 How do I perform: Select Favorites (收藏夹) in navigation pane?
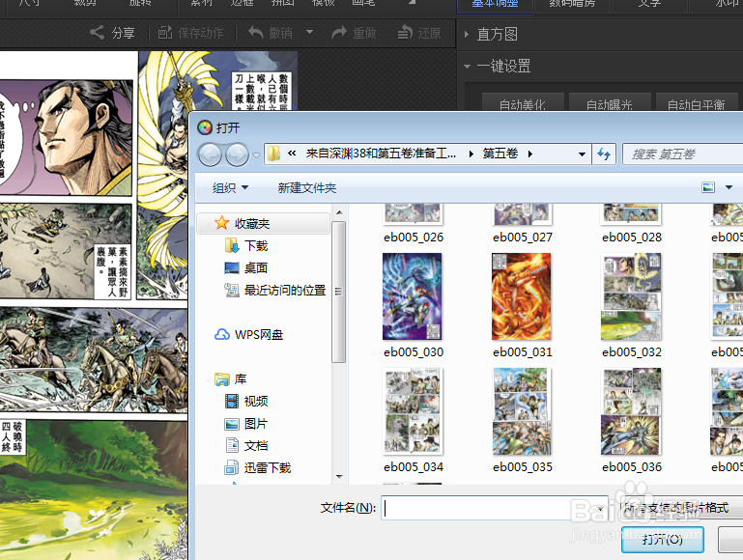(264, 223)
